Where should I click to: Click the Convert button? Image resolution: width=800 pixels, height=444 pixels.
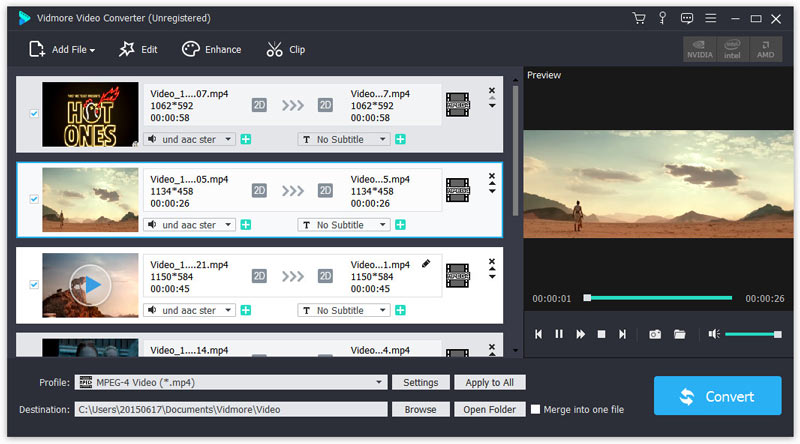pyautogui.click(x=717, y=396)
